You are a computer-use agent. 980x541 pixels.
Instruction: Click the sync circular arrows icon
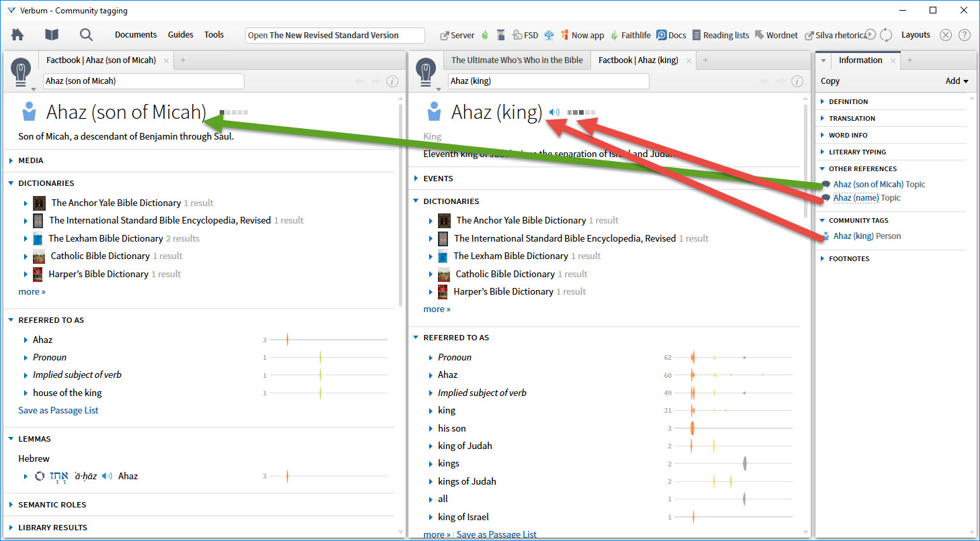pos(886,35)
